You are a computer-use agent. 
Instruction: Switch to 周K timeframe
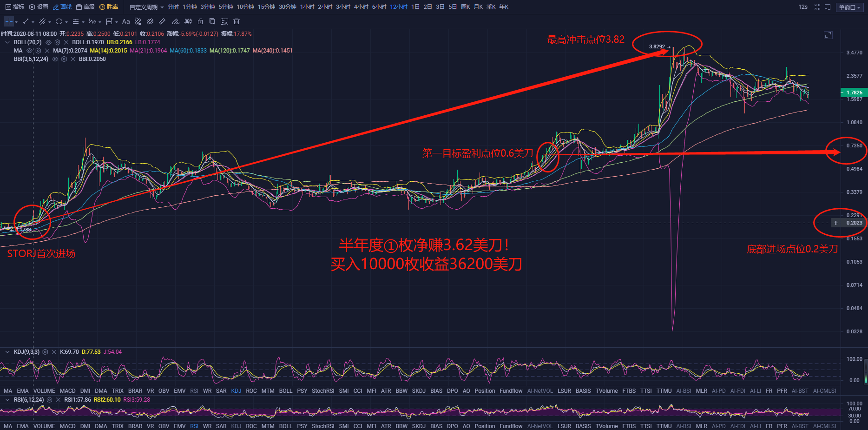(x=466, y=7)
